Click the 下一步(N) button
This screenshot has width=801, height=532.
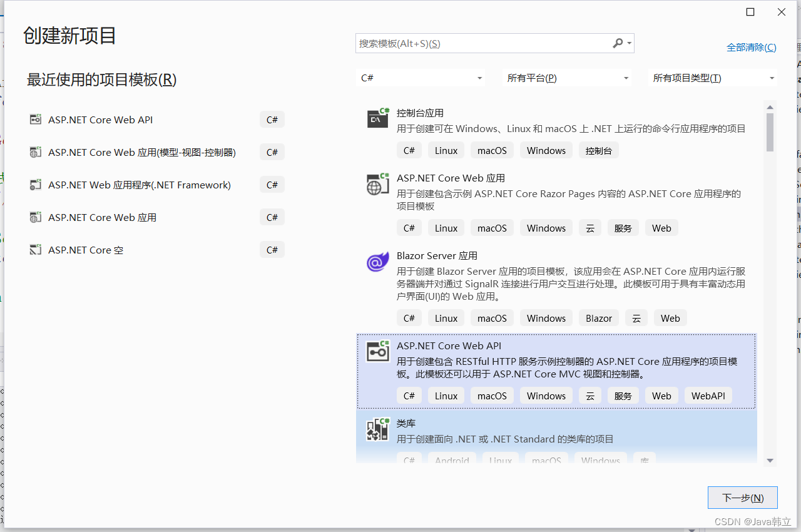pyautogui.click(x=743, y=498)
